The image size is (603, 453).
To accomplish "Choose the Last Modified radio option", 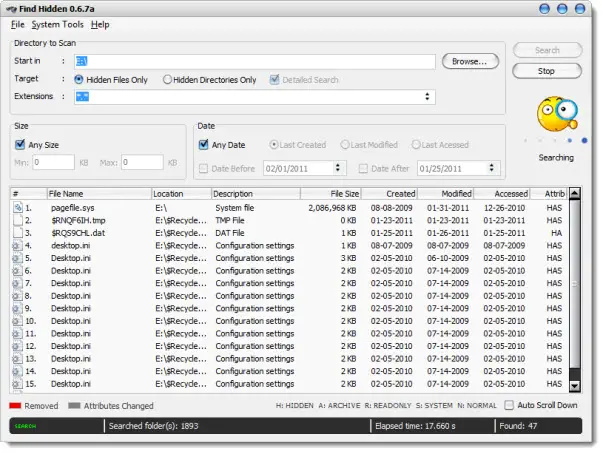I will point(345,145).
